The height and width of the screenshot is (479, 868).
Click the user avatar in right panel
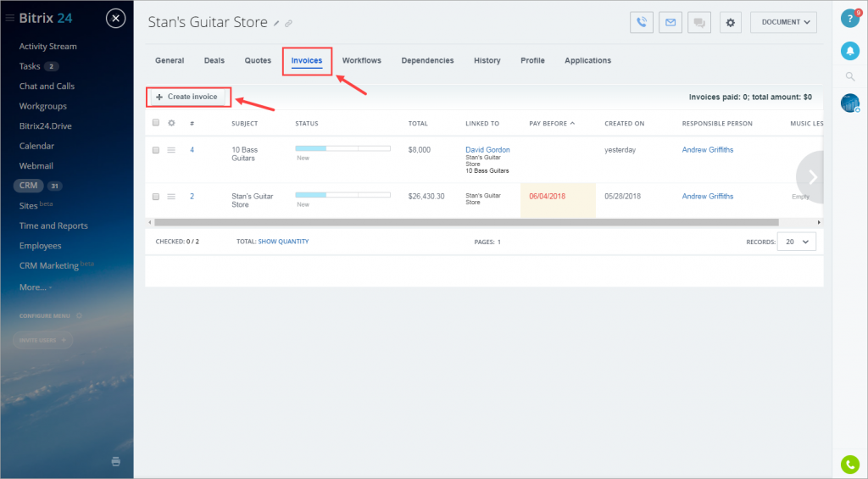pos(849,103)
